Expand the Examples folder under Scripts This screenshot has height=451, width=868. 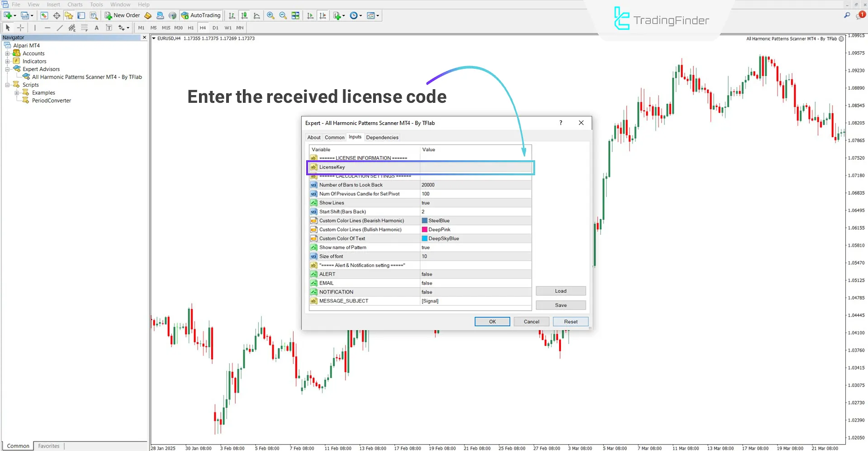point(17,93)
